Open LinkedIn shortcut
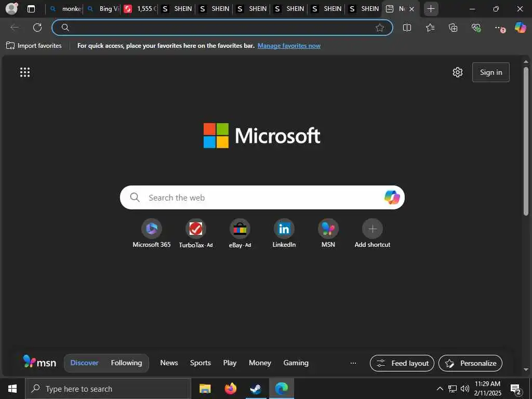This screenshot has width=532, height=399. coord(284,233)
